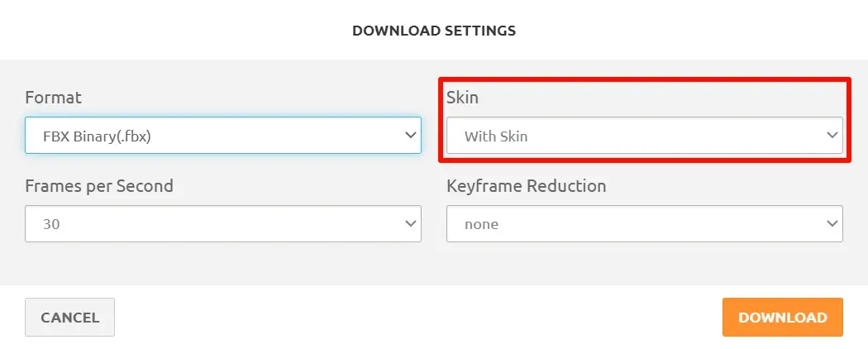Click the chevron arrow in Format field
The image size is (868, 349).
(410, 135)
